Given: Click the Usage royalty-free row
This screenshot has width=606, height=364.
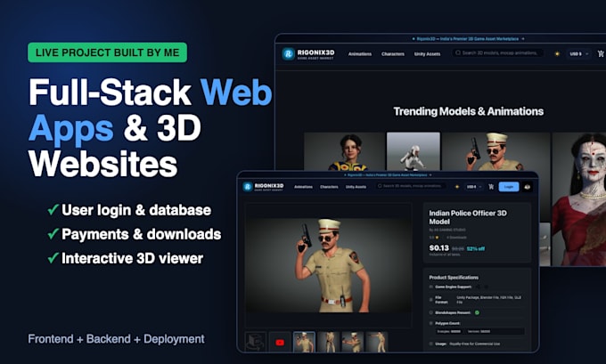Looking at the screenshot, I should (x=464, y=344).
